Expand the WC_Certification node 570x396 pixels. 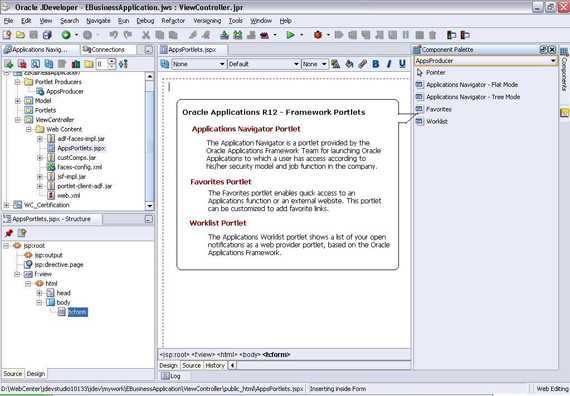tap(6, 205)
